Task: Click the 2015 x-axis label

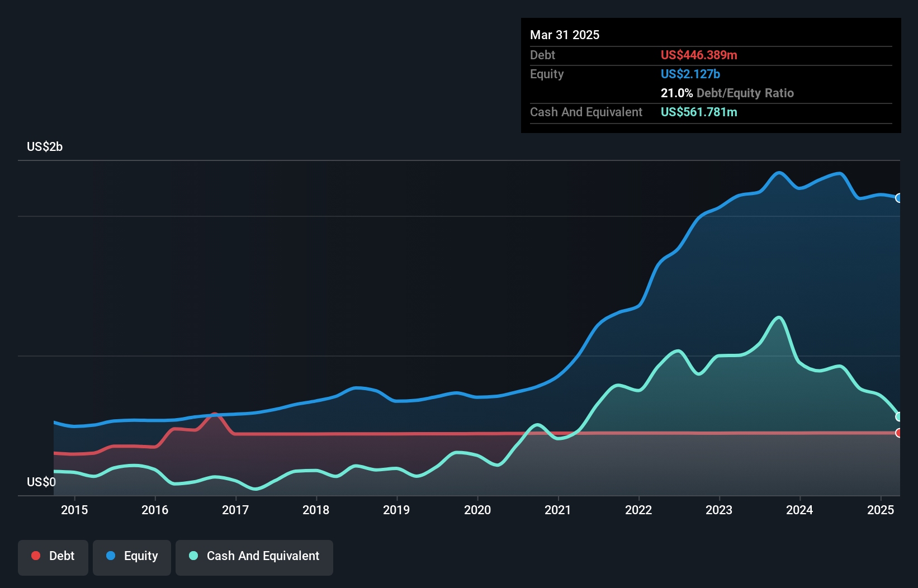Action: point(74,510)
